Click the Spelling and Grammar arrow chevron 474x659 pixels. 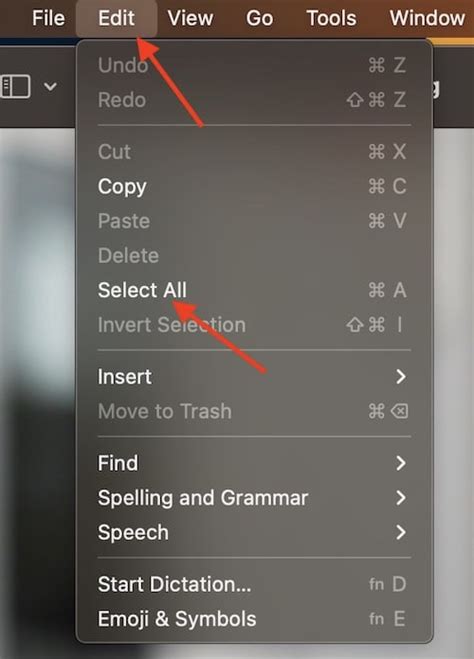[x=401, y=498]
